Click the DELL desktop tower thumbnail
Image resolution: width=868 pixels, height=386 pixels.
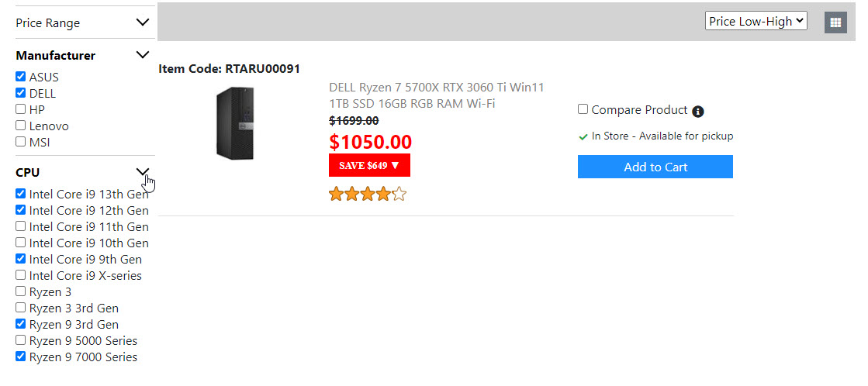click(x=234, y=123)
